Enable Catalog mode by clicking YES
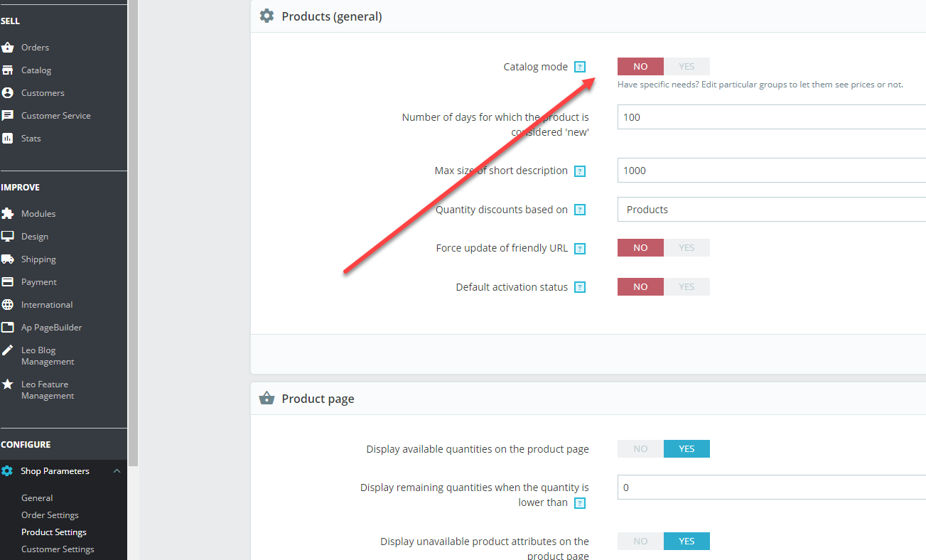 [687, 67]
